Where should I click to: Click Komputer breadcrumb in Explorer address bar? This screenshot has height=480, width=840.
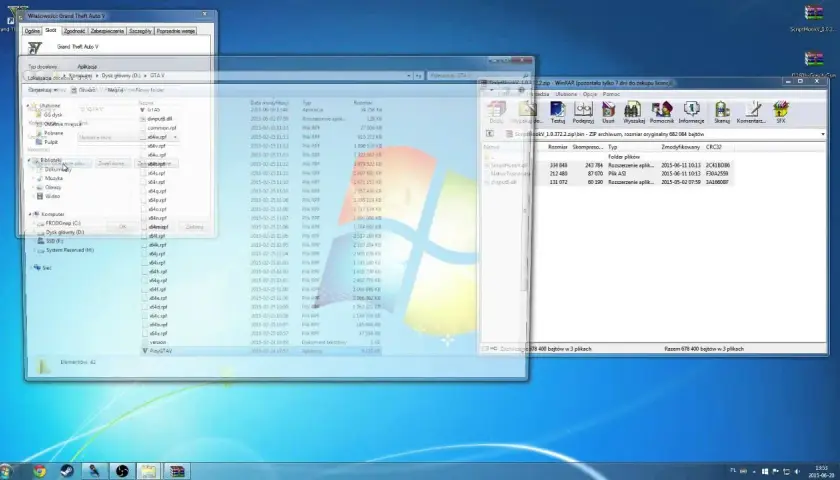pos(80,76)
